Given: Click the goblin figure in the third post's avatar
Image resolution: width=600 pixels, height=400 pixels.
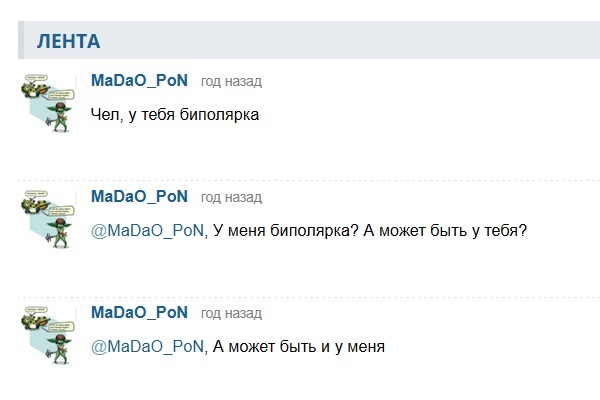Looking at the screenshot, I should pos(60,349).
